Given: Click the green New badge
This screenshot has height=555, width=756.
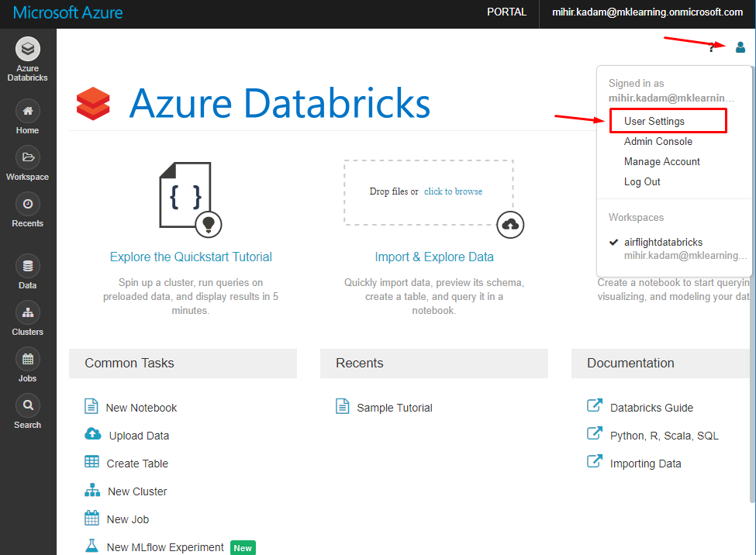Looking at the screenshot, I should coord(243,548).
